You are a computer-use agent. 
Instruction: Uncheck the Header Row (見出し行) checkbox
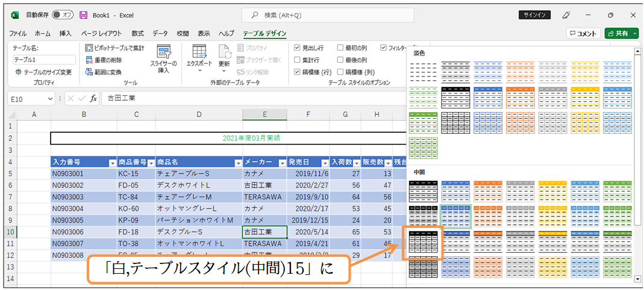pyautogui.click(x=297, y=48)
